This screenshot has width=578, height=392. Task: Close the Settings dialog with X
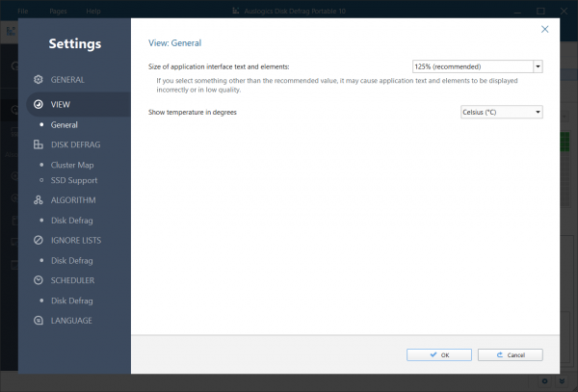pyautogui.click(x=545, y=30)
